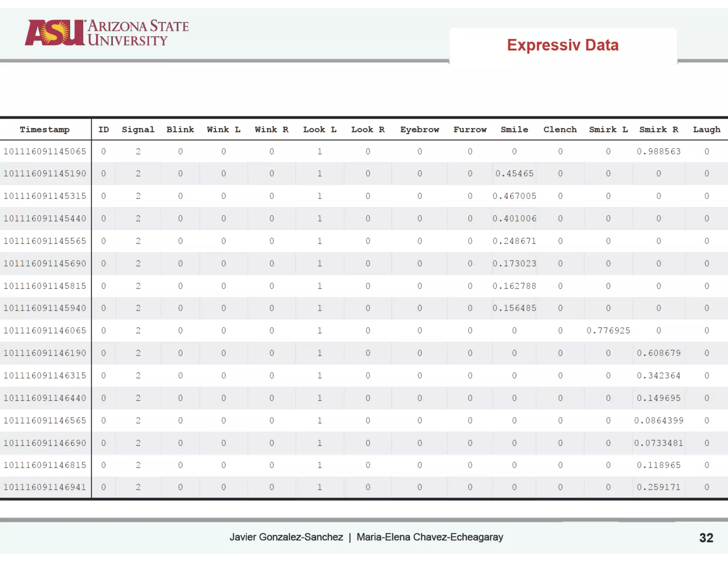728x562 pixels.
Task: Select the Expressiv Data title tab
Action: click(x=562, y=45)
